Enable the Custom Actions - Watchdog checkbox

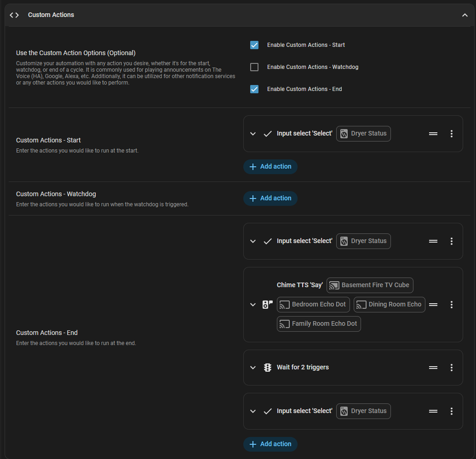[x=254, y=67]
